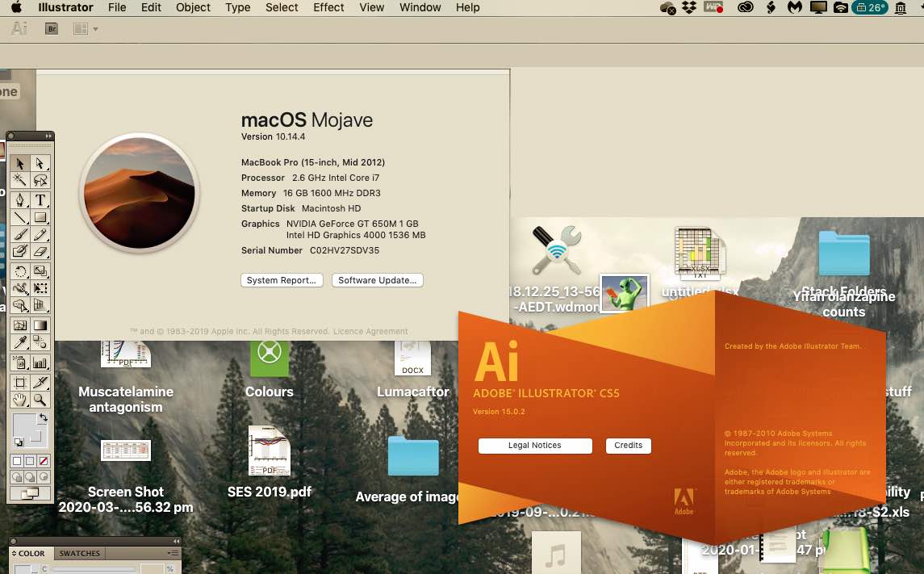Click the Cyan percentage input field
The image size is (924, 574).
coord(152,569)
